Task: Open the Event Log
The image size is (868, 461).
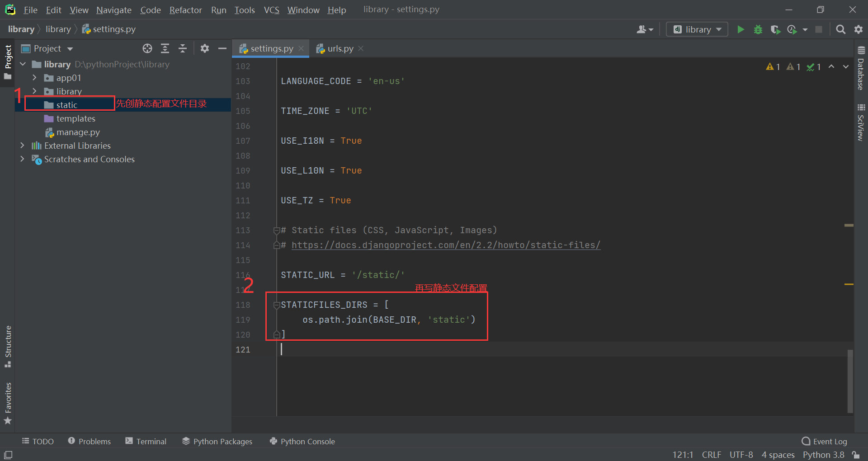Action: [824, 441]
